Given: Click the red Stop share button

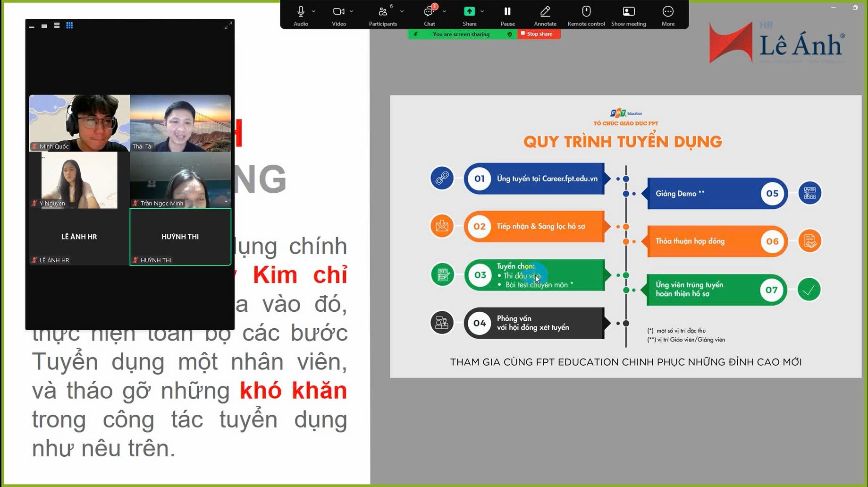Looking at the screenshot, I should click(539, 34).
